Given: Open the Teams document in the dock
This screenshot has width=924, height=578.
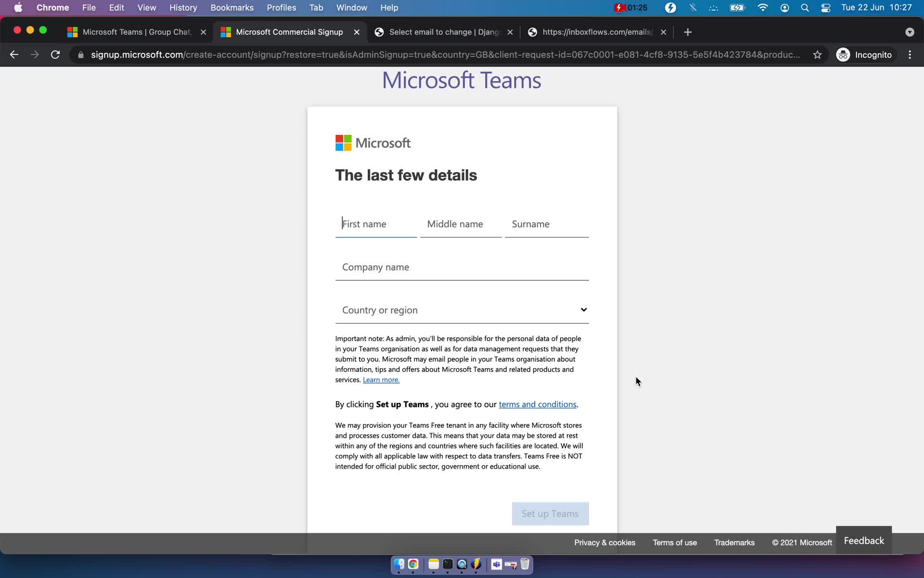Looking at the screenshot, I should [497, 565].
